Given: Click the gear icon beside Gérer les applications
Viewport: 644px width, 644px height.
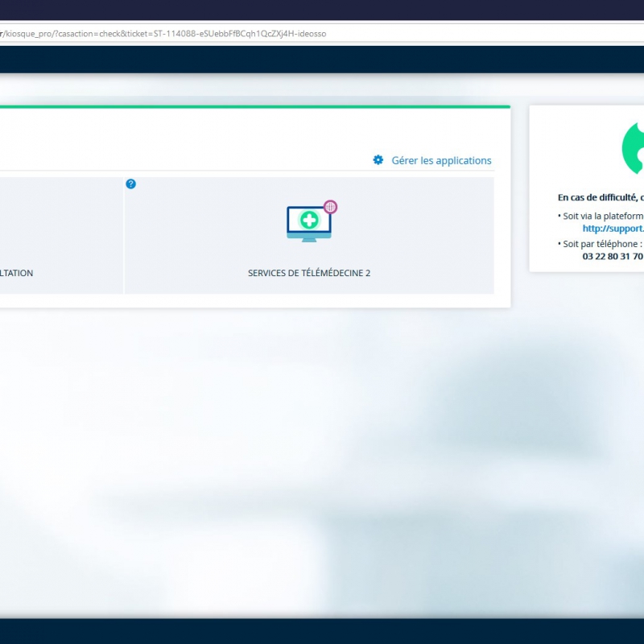Looking at the screenshot, I should tap(378, 160).
